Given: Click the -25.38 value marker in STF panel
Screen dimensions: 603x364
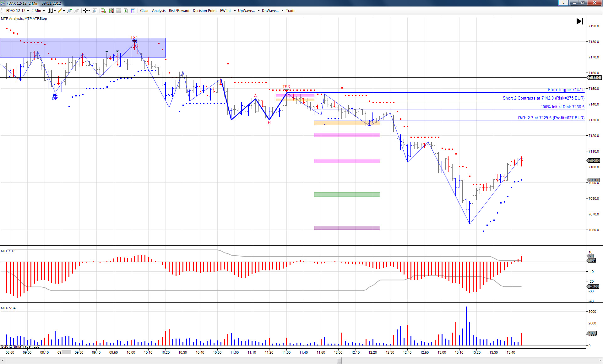Looking at the screenshot, I should (x=593, y=286).
